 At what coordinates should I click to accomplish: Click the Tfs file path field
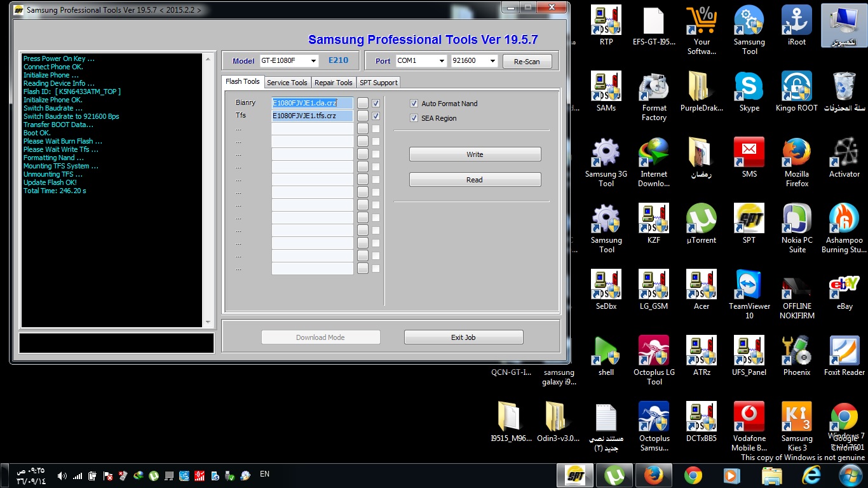(x=313, y=116)
